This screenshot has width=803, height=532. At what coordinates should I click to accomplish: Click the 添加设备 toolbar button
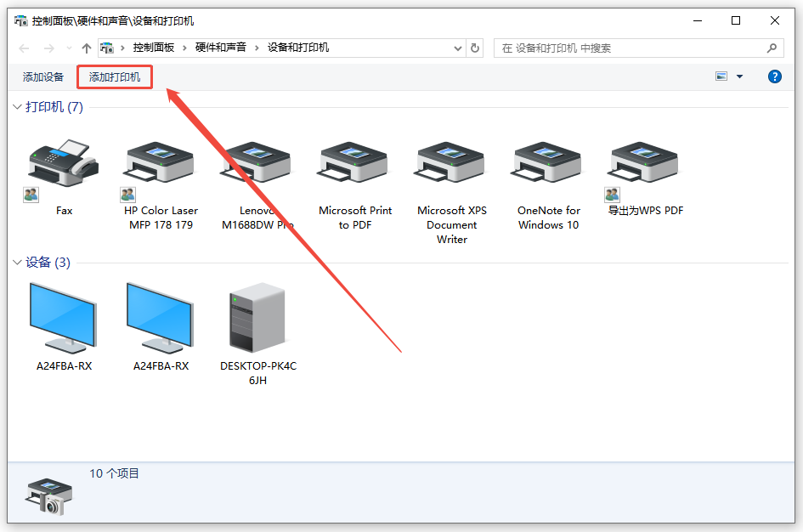43,76
